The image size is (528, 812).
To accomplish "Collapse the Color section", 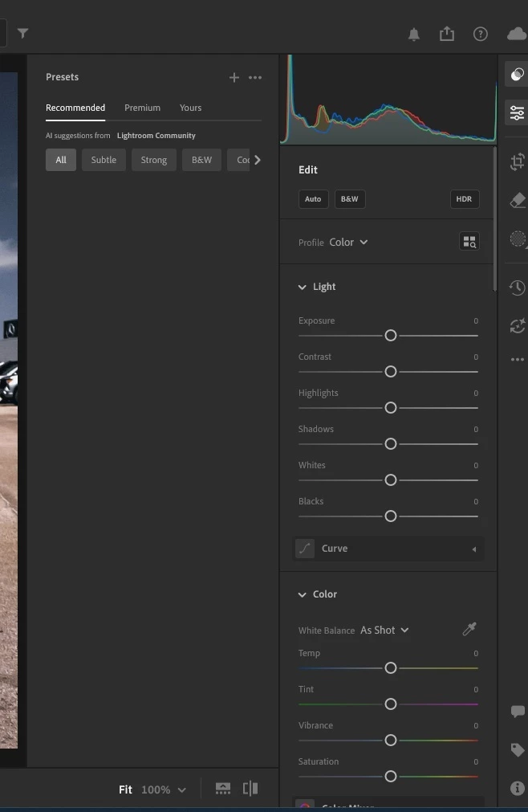I will pyautogui.click(x=302, y=594).
